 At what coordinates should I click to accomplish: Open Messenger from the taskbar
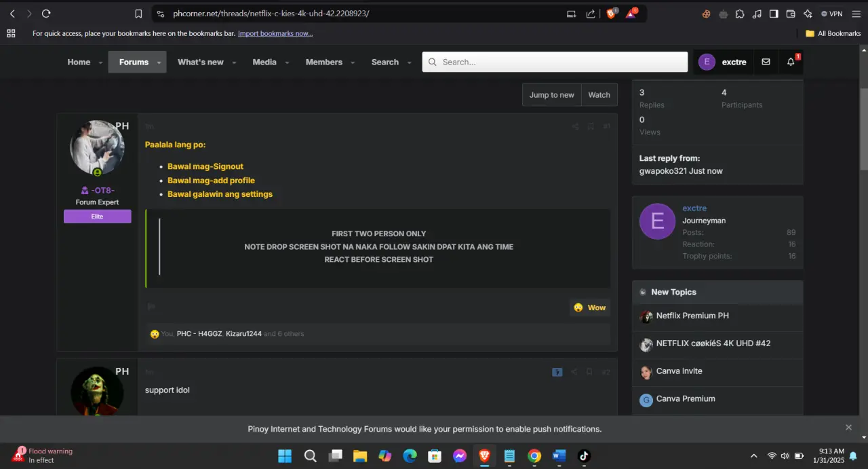460,456
